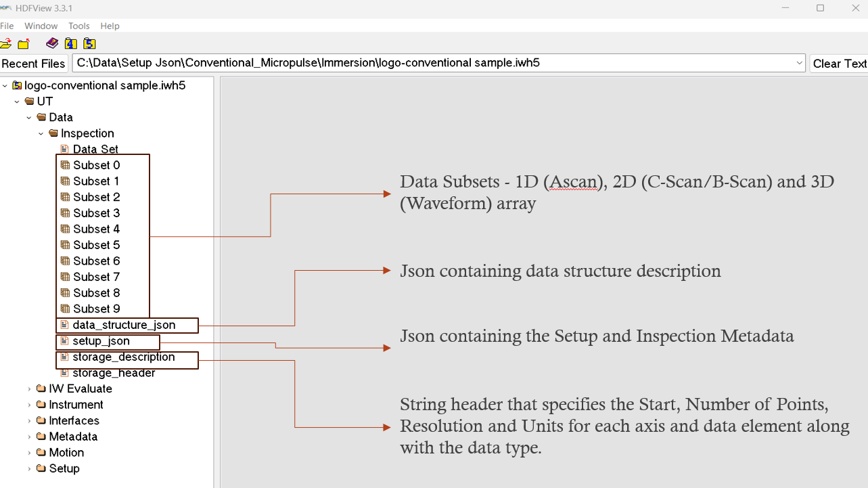The width and height of the screenshot is (868, 488).
Task: Click the Close file yellow folder icon
Action: (x=24, y=44)
